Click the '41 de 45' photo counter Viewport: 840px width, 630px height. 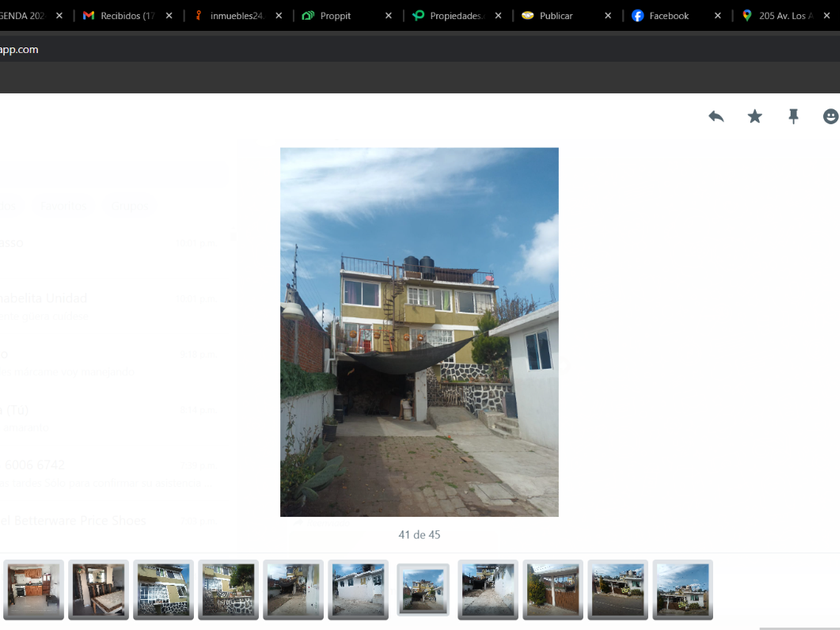point(419,535)
